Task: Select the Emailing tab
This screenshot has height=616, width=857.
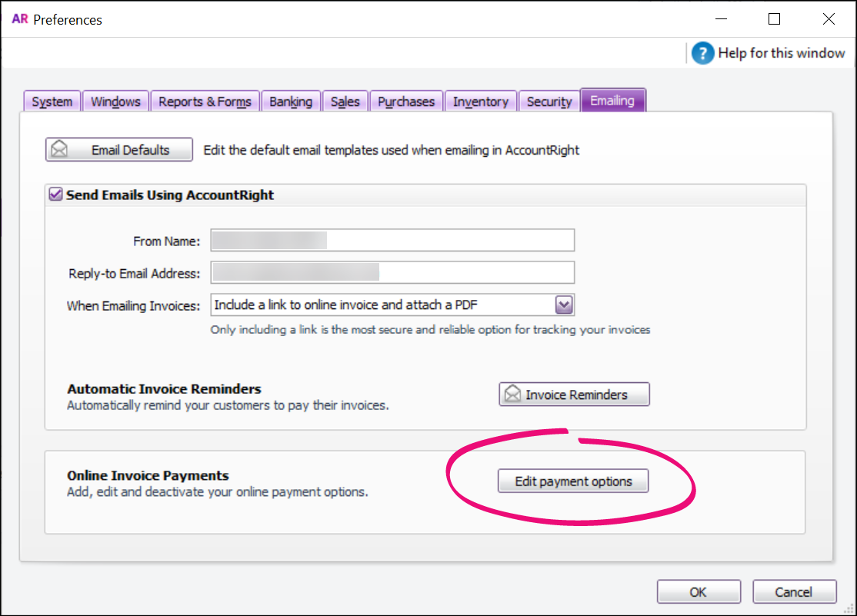Action: 612,101
